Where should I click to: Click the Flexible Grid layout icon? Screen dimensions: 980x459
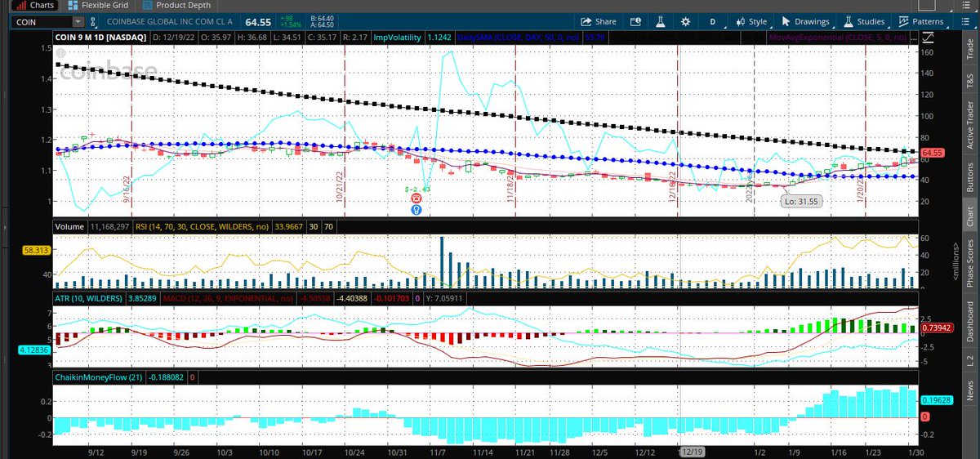(73, 5)
